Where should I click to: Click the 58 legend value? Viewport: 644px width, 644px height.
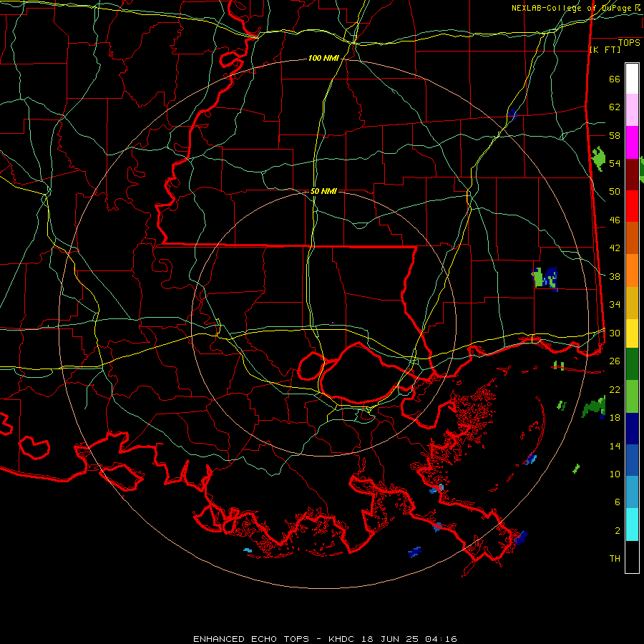(x=615, y=135)
